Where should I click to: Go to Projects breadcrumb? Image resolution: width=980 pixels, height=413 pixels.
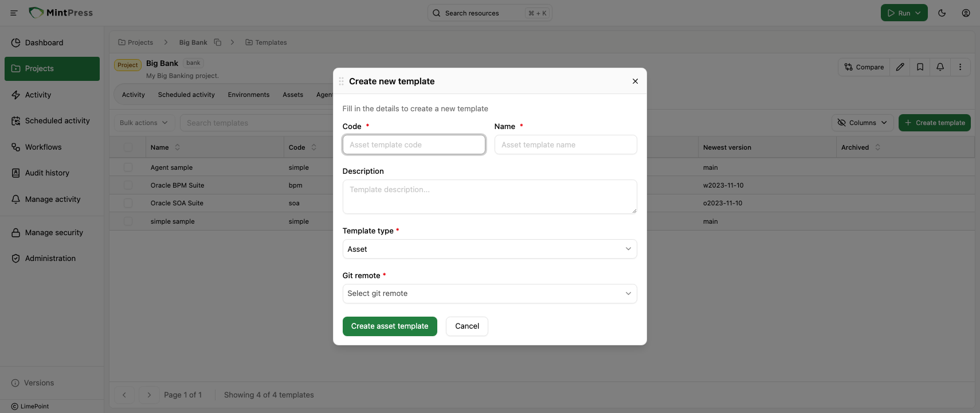point(136,42)
